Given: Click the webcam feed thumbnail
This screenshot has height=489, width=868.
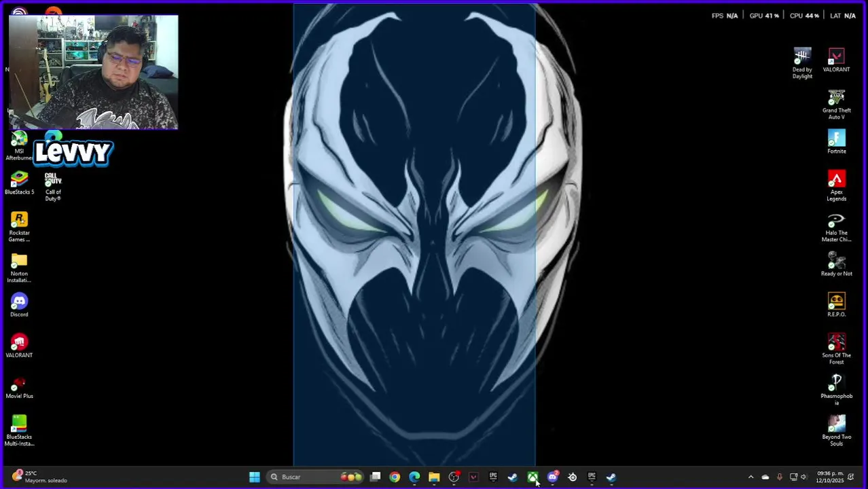Looking at the screenshot, I should tap(93, 72).
